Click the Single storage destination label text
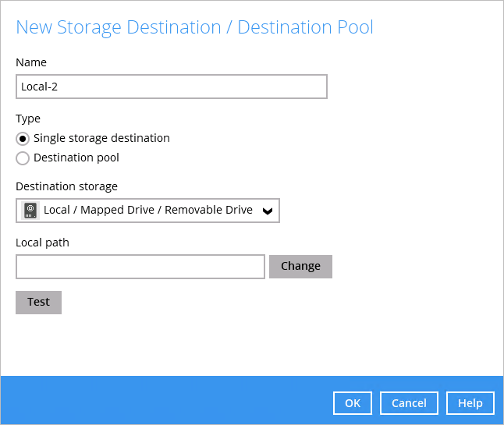This screenshot has height=425, width=504. click(x=101, y=138)
